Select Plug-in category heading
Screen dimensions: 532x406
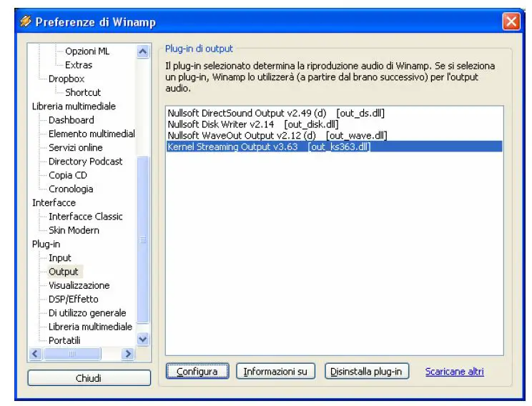[x=46, y=244]
